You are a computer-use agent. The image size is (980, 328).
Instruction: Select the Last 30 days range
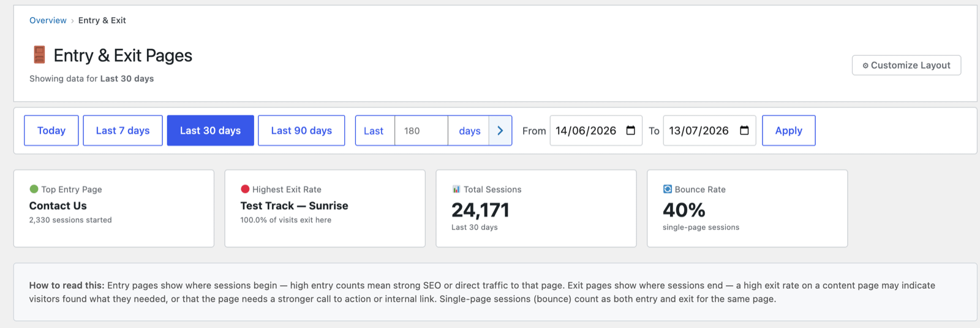(x=210, y=131)
